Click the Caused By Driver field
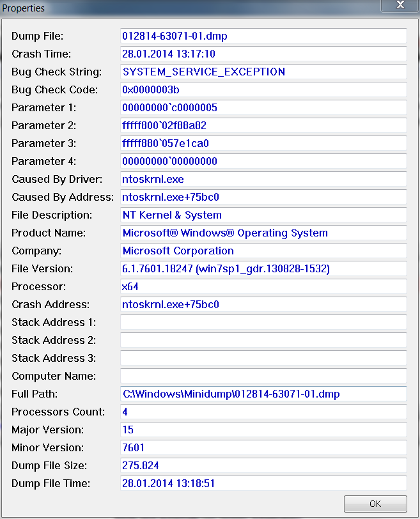The width and height of the screenshot is (420, 519). (x=263, y=179)
